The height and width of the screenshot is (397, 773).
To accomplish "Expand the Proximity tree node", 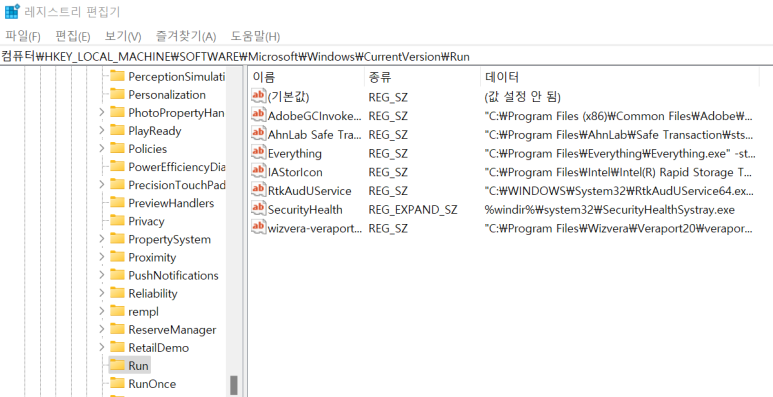I will (x=102, y=257).
